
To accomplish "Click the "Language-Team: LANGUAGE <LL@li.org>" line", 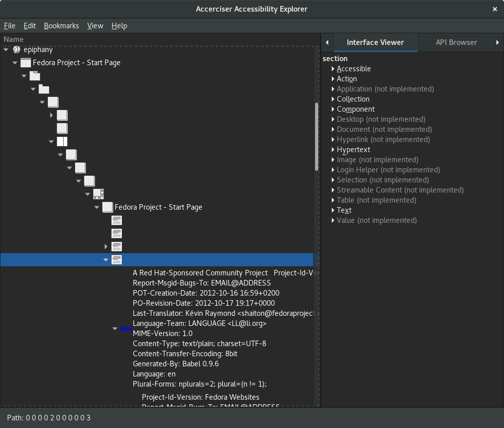I will 199,323.
